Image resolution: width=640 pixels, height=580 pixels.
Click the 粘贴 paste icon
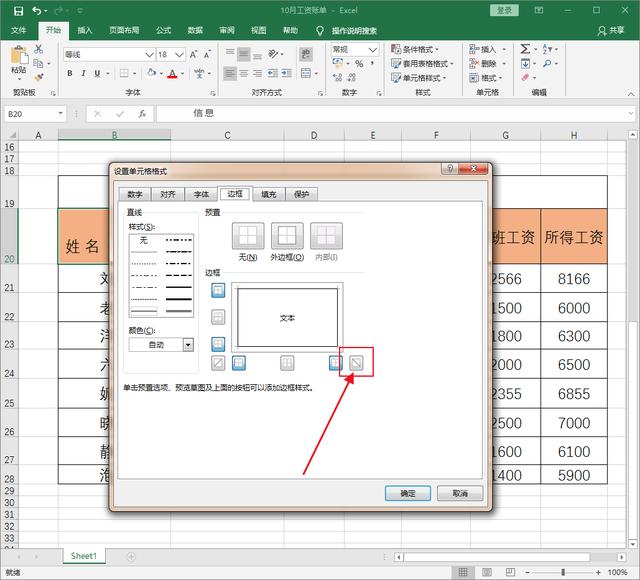pos(19,56)
